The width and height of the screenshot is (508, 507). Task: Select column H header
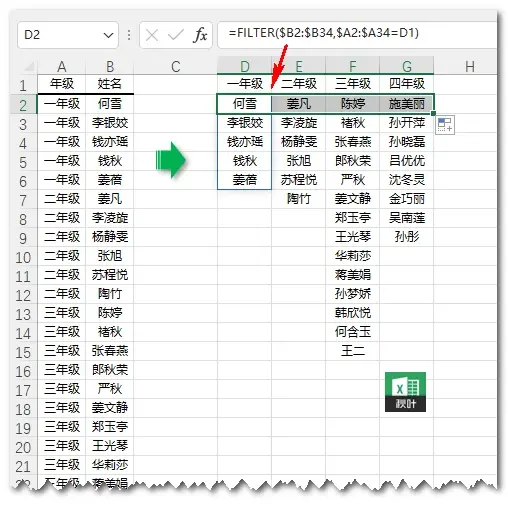pos(469,66)
